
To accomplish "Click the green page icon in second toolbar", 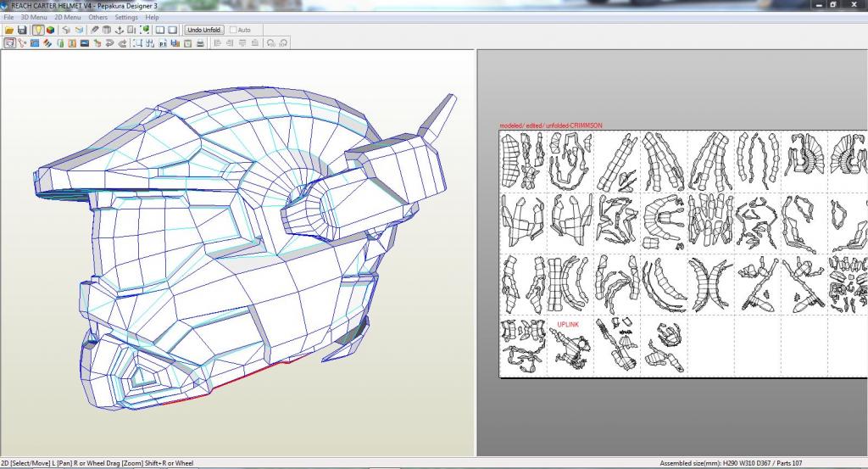I will (x=60, y=42).
